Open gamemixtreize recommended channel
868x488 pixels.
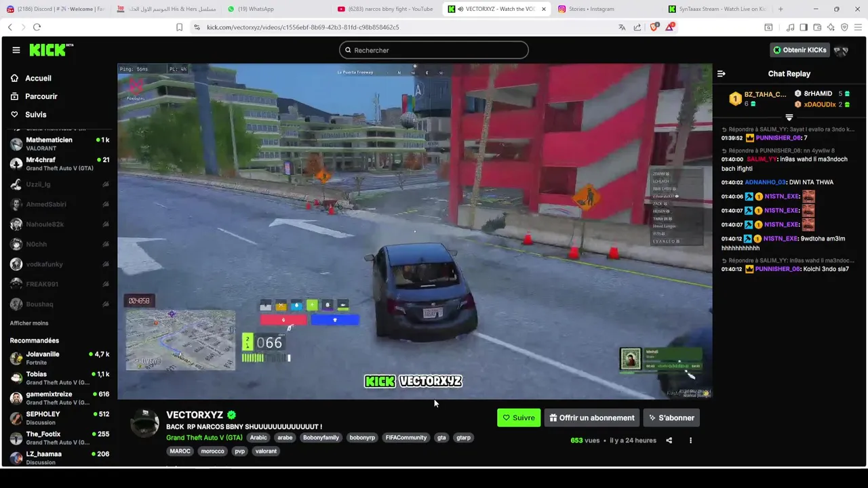(60, 398)
